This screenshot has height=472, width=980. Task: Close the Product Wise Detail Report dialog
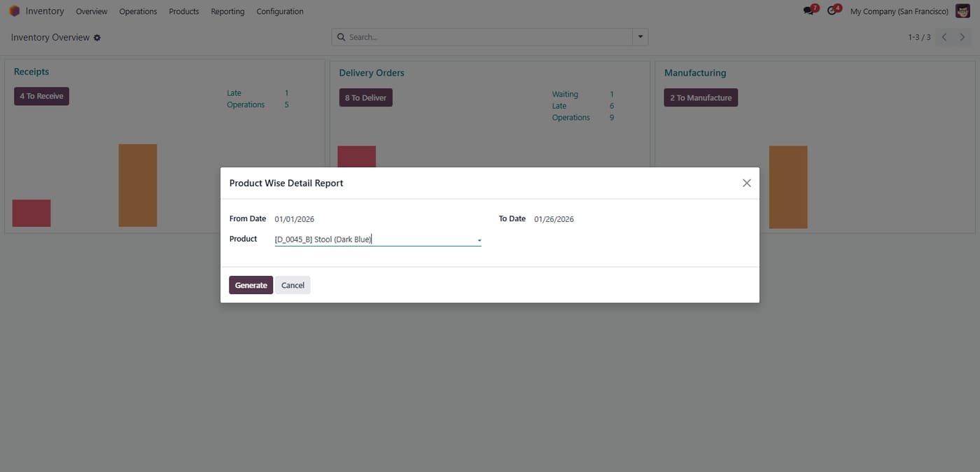746,183
